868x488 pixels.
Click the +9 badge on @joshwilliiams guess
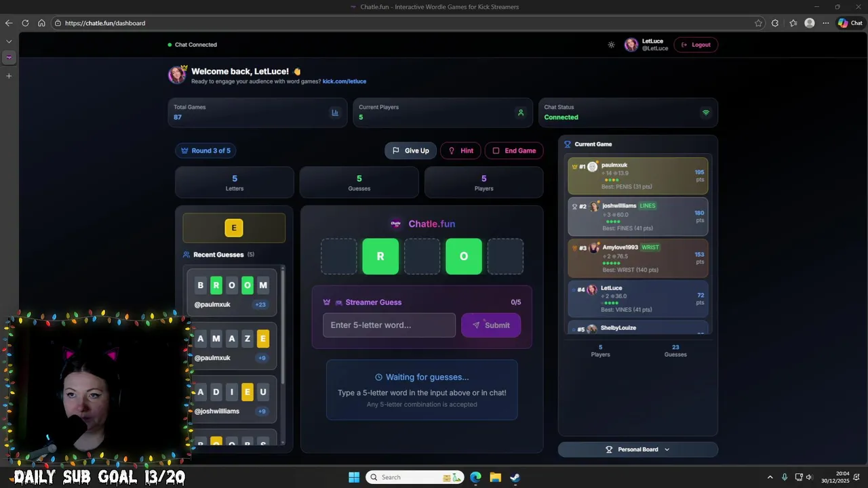(262, 411)
